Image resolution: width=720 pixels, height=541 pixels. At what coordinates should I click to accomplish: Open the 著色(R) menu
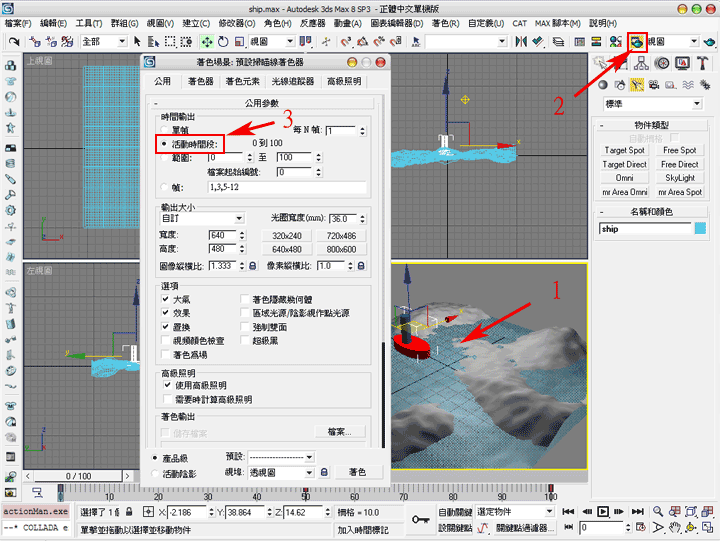[x=445, y=23]
